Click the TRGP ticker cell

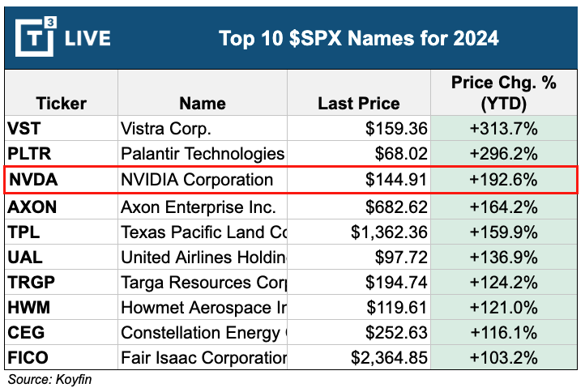pos(29,283)
